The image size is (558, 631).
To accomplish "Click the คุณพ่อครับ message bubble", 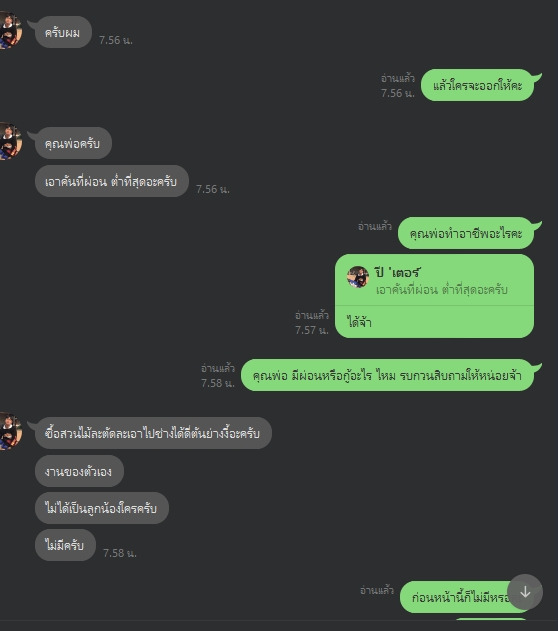I will tap(73, 143).
